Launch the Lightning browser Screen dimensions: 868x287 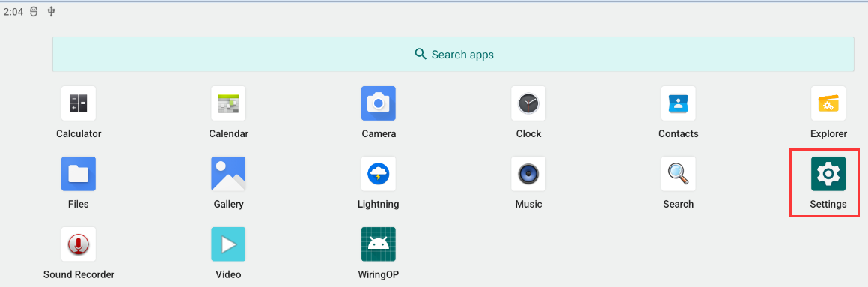(379, 174)
